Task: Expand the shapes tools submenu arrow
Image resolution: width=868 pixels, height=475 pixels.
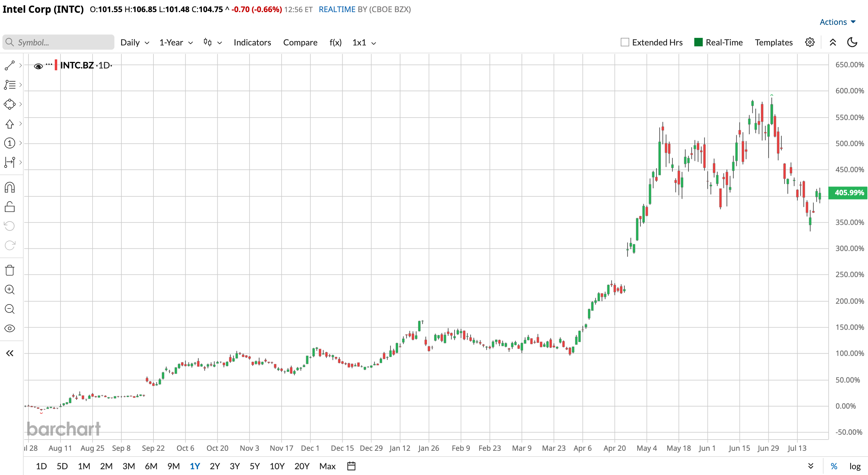Action: click(21, 104)
